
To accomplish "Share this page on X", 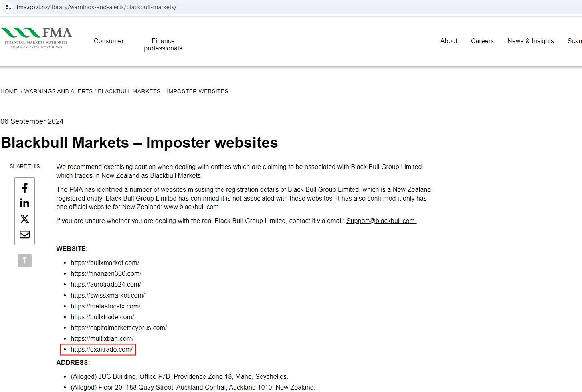I will pos(24,219).
